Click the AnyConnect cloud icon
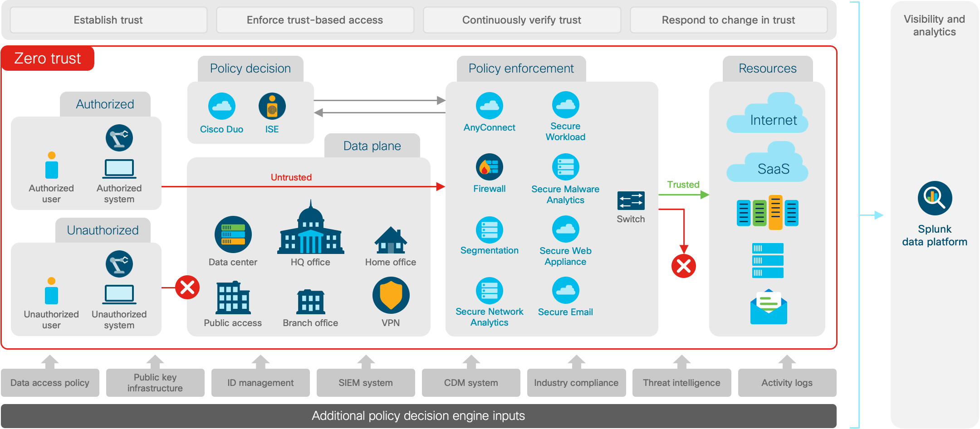Image resolution: width=980 pixels, height=429 pixels. [x=489, y=106]
